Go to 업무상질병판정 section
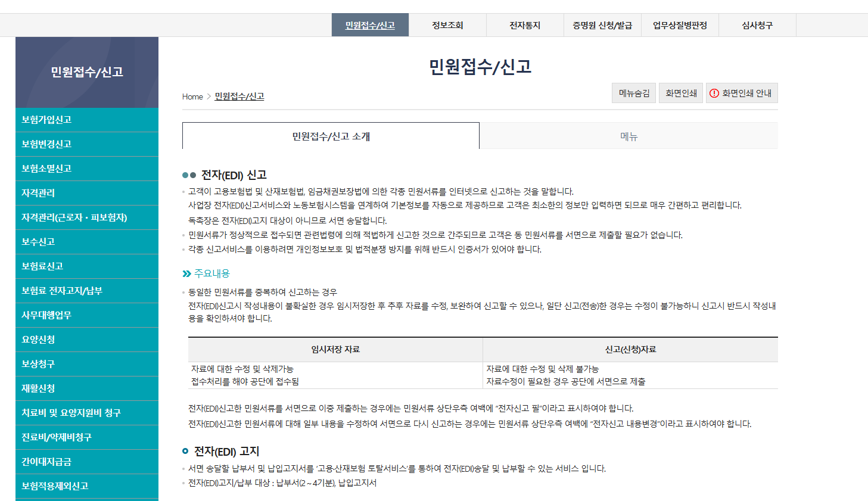Screen dimensions: 868x501 tap(680, 24)
